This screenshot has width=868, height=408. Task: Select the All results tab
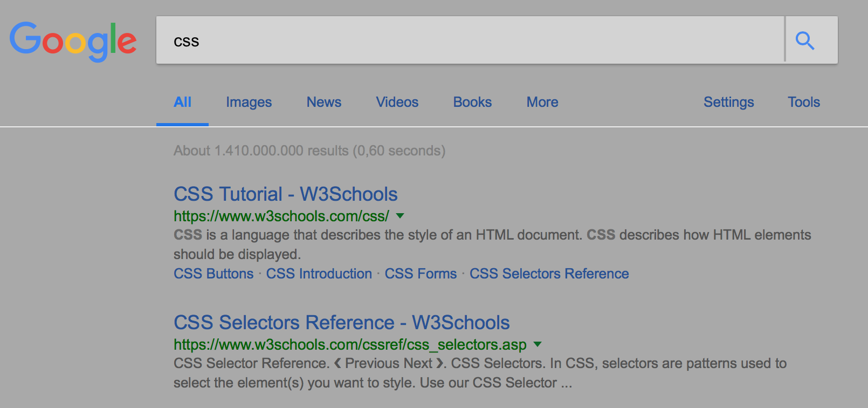tap(182, 102)
